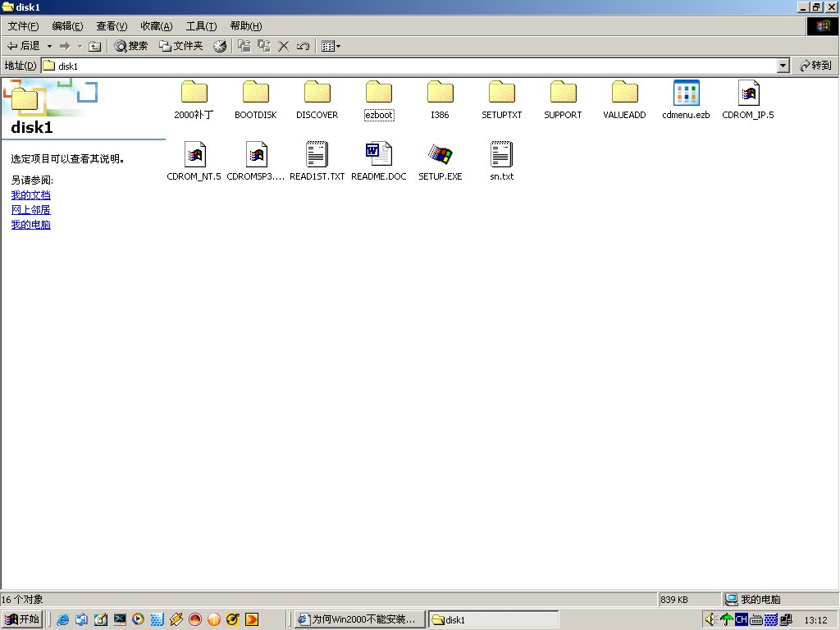Screen dimensions: 840x630
Task: Open the 搜索 (Search) pane
Action: click(130, 46)
